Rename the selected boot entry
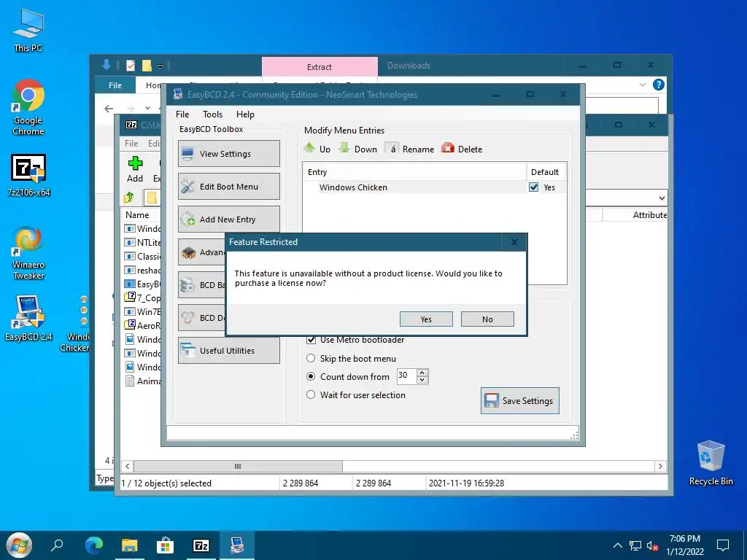Screen dimensions: 747x560 tap(410, 149)
